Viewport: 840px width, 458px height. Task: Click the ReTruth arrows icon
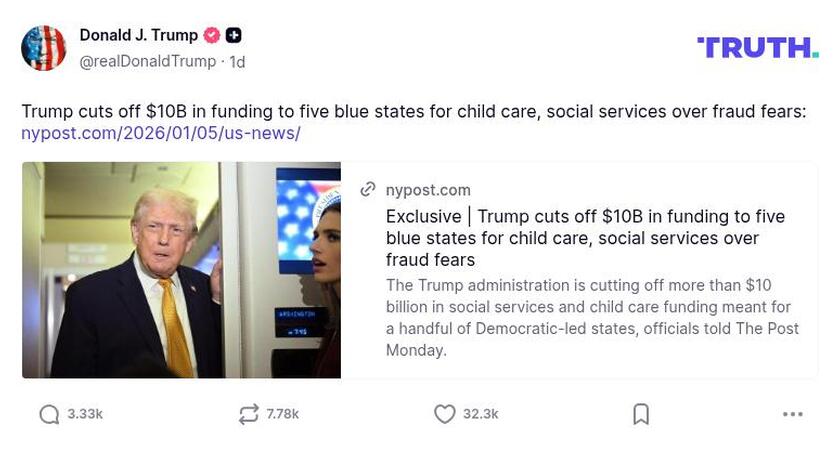[x=248, y=414]
